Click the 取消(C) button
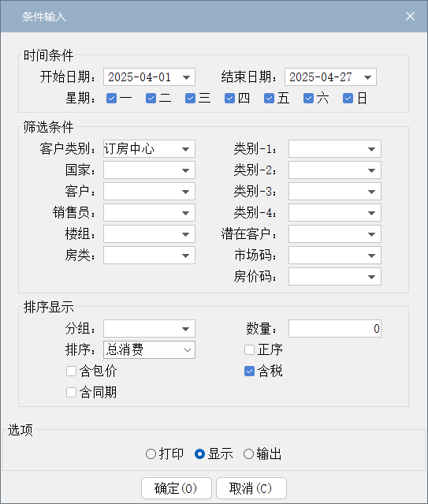This screenshot has height=504, width=428. [251, 488]
